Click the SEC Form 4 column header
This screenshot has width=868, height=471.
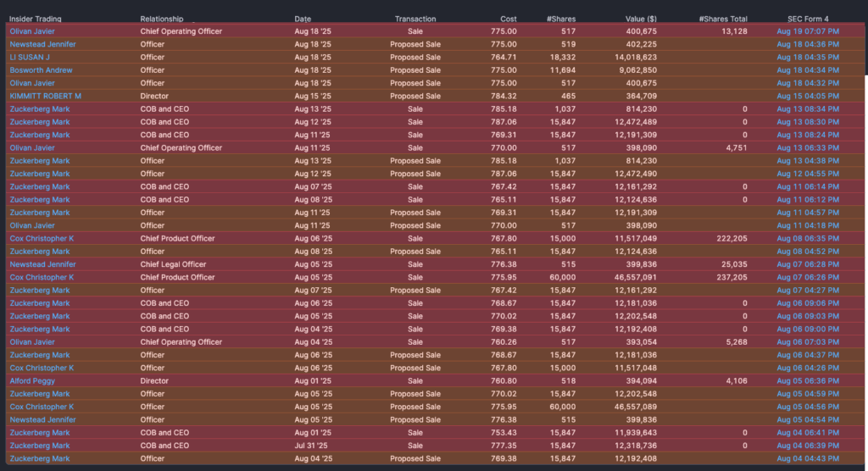(x=802, y=19)
